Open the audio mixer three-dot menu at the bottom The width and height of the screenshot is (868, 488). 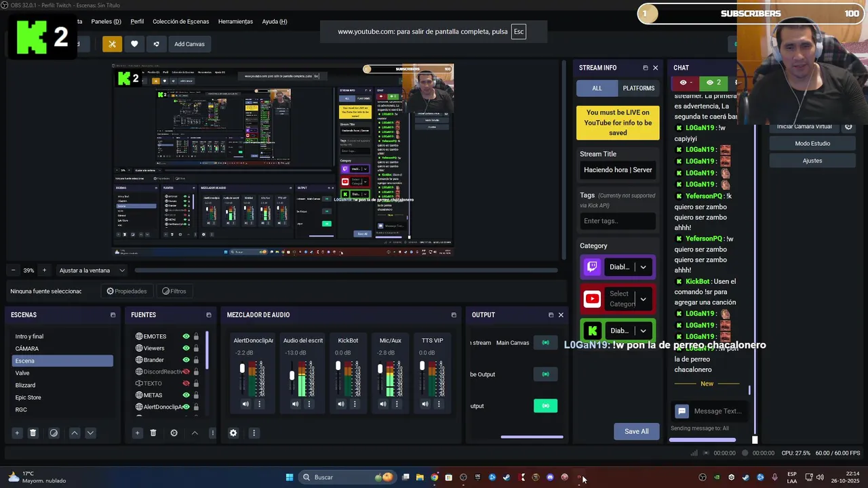pyautogui.click(x=254, y=433)
